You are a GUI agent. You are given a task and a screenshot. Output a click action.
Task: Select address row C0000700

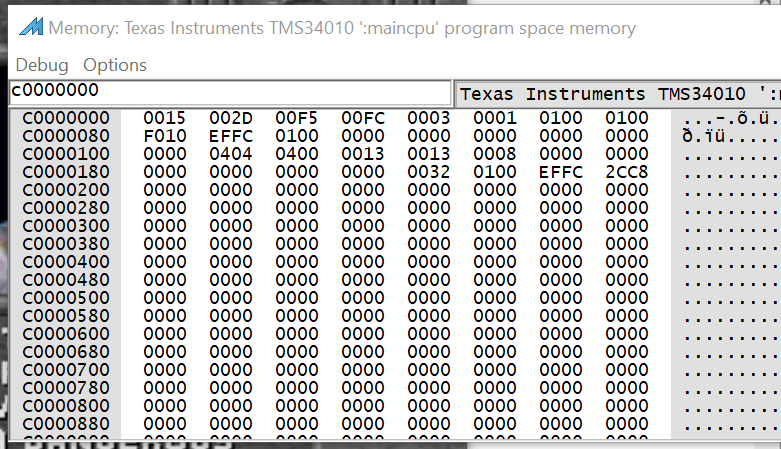[x=66, y=370]
